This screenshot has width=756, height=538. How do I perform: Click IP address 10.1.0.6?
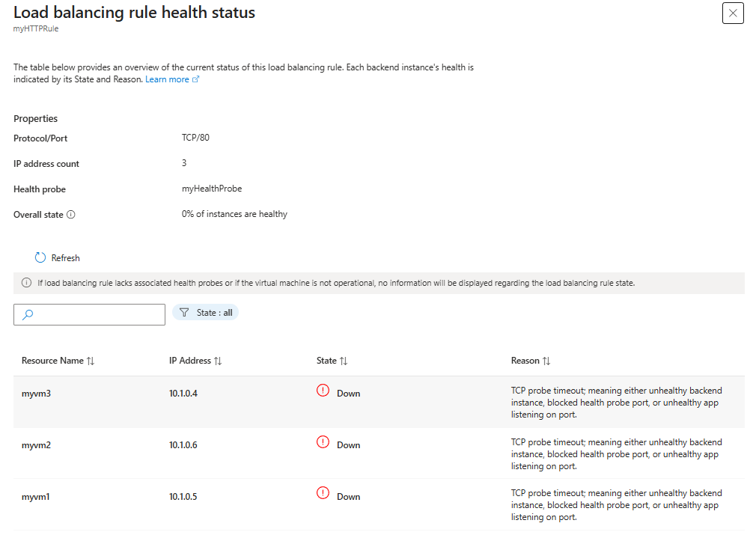[x=183, y=445]
